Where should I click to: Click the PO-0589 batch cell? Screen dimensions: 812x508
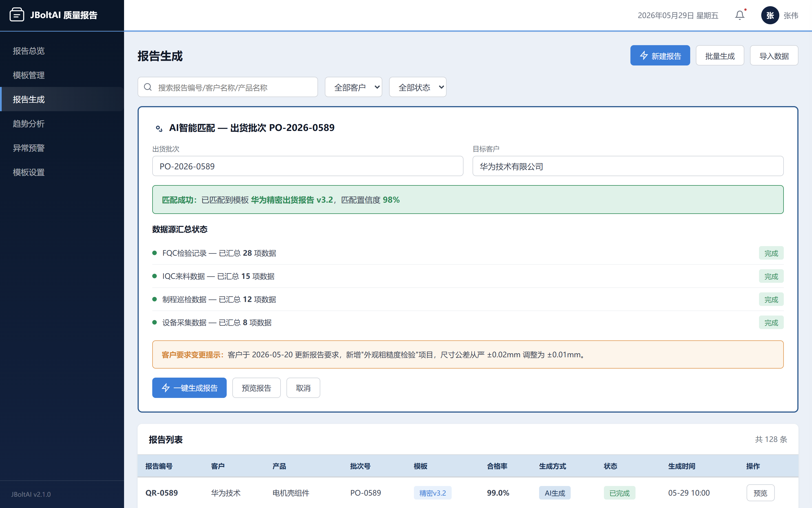(x=365, y=493)
